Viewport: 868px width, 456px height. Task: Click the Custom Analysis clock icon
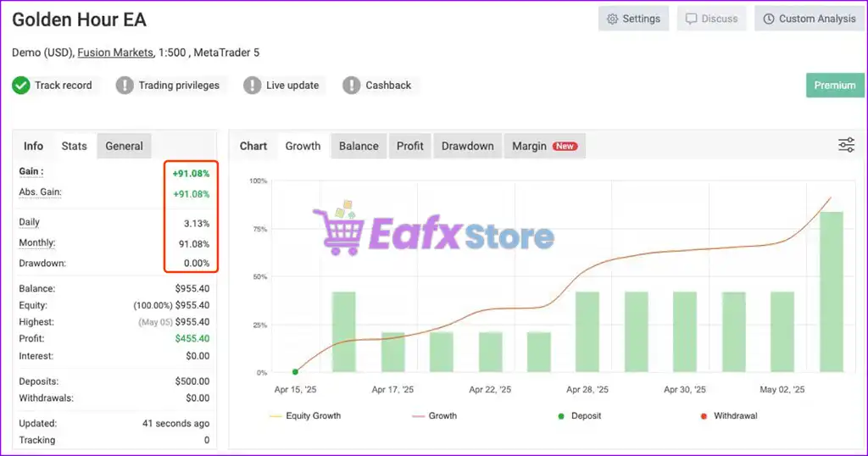768,19
